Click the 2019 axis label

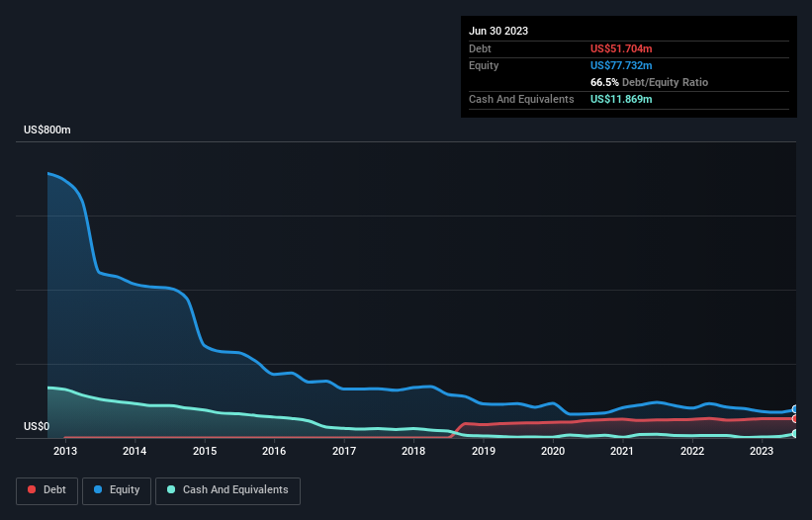coord(484,451)
